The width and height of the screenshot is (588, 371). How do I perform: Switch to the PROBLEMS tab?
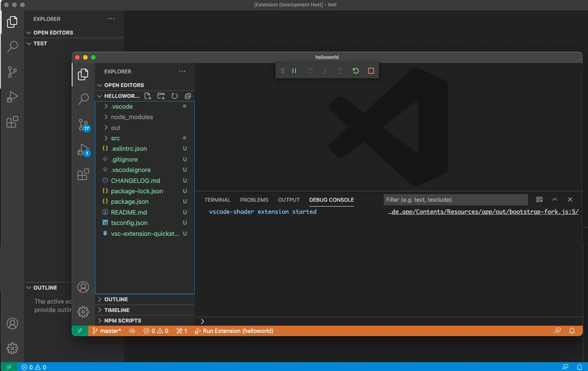point(254,200)
